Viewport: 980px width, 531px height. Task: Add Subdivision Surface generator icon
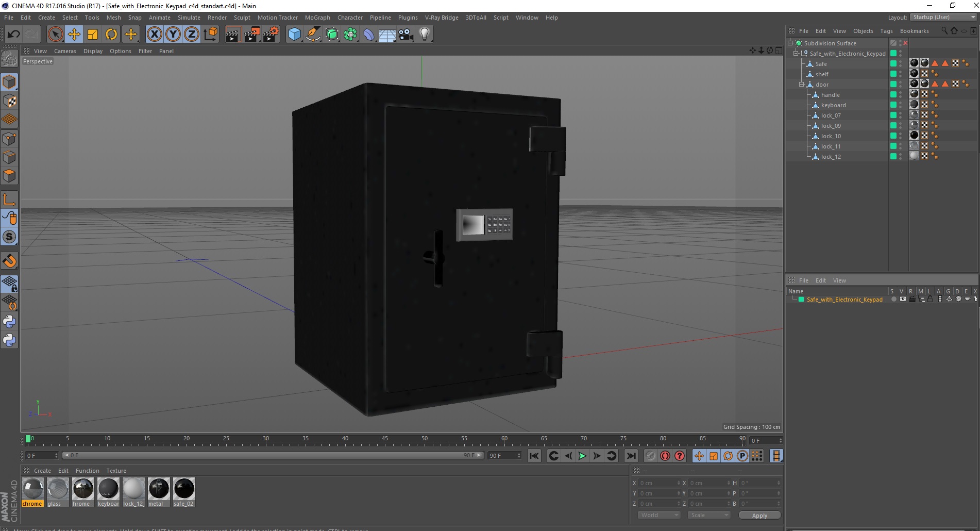point(332,35)
